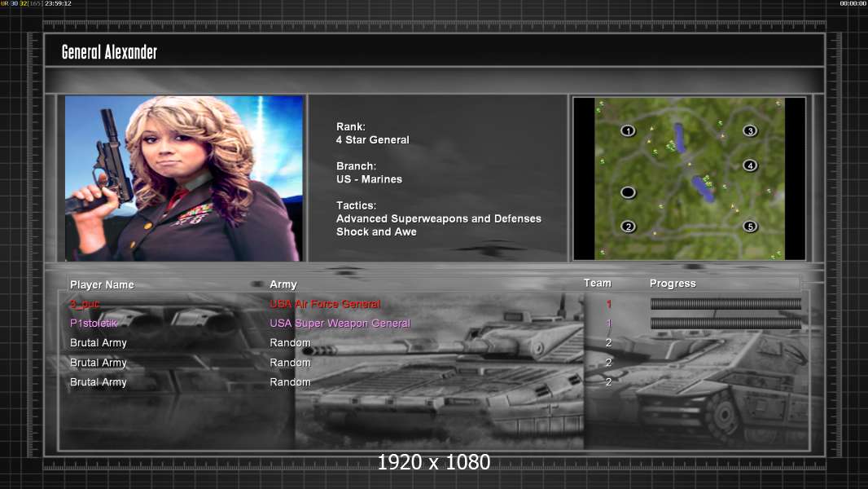Click 'USA Air Force General' army text

click(x=325, y=304)
